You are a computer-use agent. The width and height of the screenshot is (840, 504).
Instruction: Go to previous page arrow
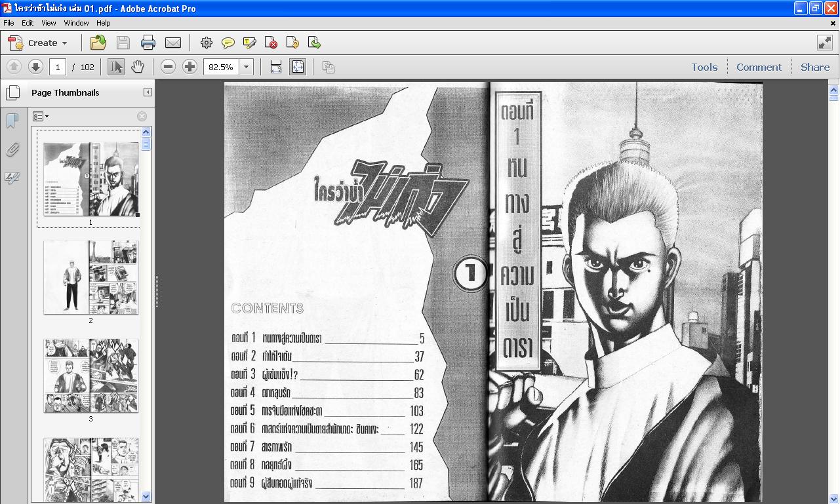[x=14, y=67]
